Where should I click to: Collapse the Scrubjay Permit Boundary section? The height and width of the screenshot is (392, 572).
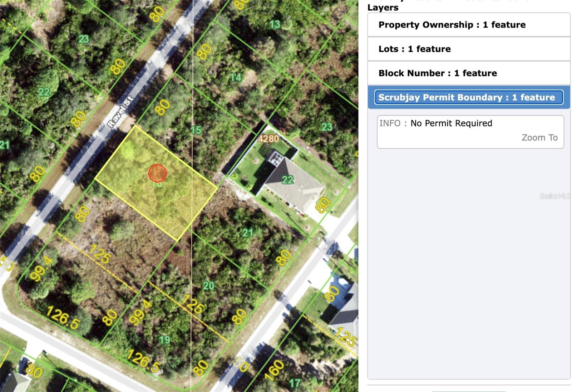[x=468, y=97]
